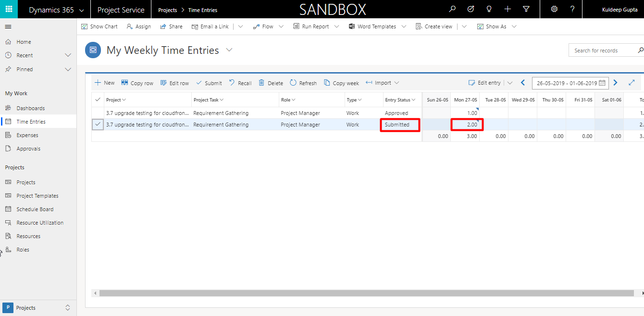This screenshot has height=316, width=644.
Task: Open Approvals in the left navigation
Action: click(28, 149)
